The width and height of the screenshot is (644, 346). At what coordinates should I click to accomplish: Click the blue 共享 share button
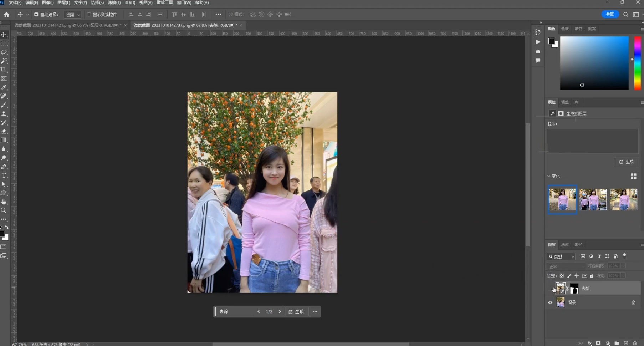[x=610, y=14]
